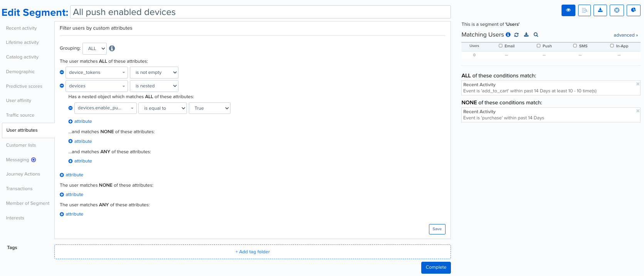Screen dimensions: 644x276
Task: Remove the devices attribute row
Action: (x=62, y=86)
